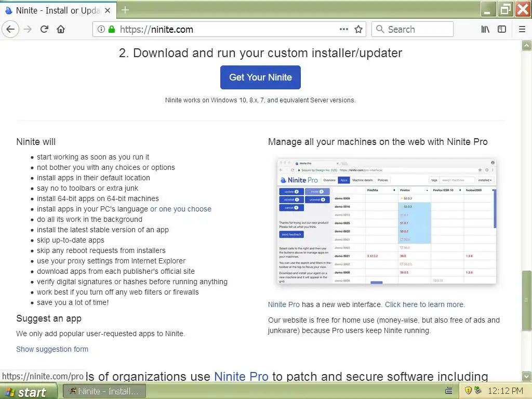Open the Ninite Pro link above screenshot description
The height and width of the screenshot is (399, 532).
coord(284,304)
